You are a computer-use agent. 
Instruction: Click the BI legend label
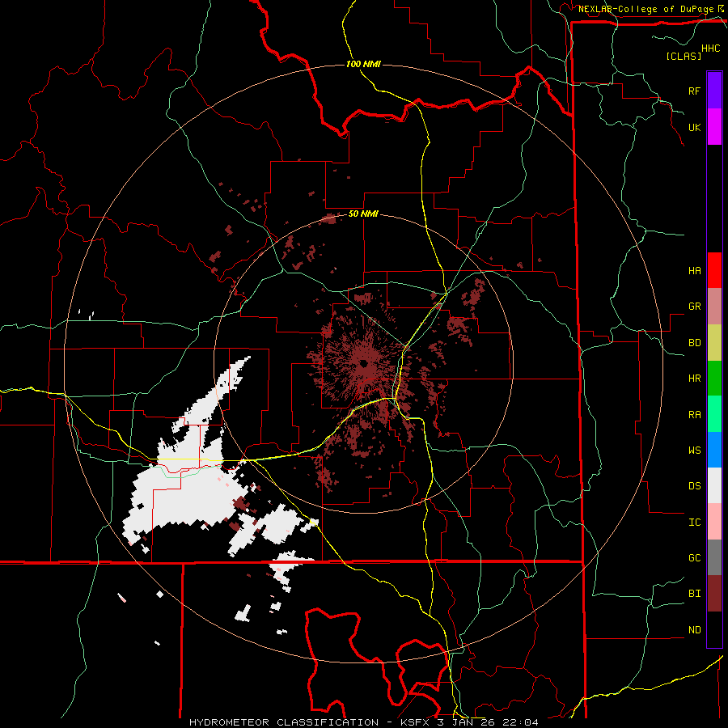tap(694, 594)
